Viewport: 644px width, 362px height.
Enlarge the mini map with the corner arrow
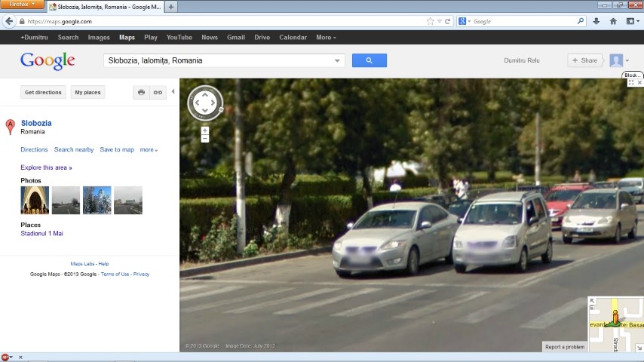point(593,301)
